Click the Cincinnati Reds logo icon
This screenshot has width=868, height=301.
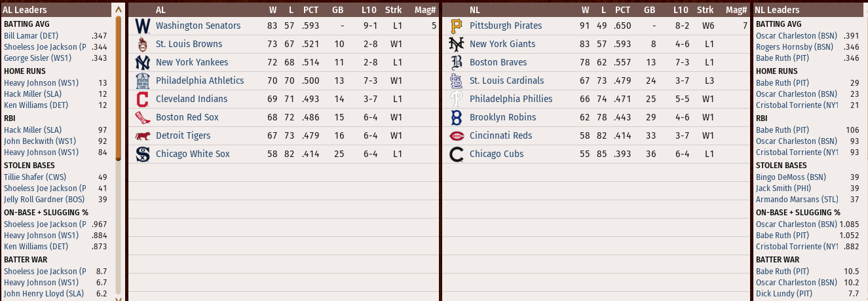coord(457,136)
